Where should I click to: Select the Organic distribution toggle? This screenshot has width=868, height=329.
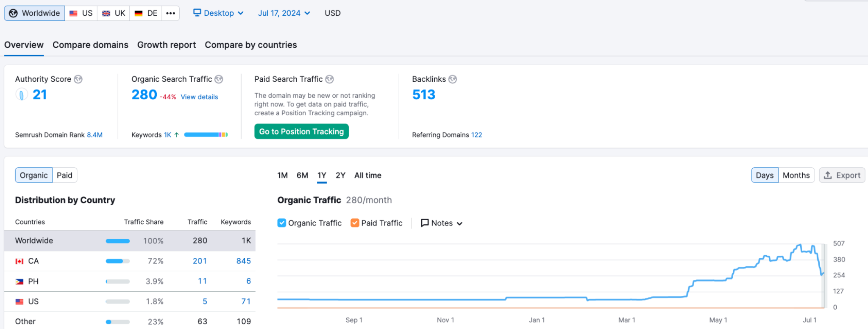33,175
